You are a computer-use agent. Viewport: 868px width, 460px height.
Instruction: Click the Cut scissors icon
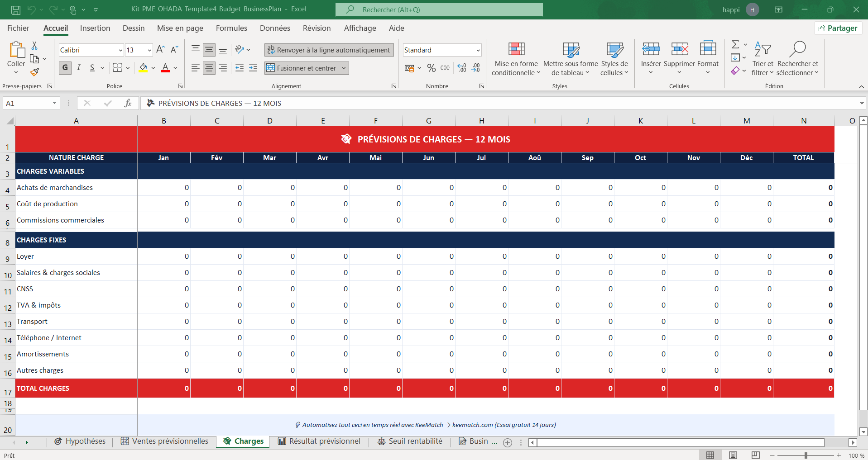(x=34, y=46)
